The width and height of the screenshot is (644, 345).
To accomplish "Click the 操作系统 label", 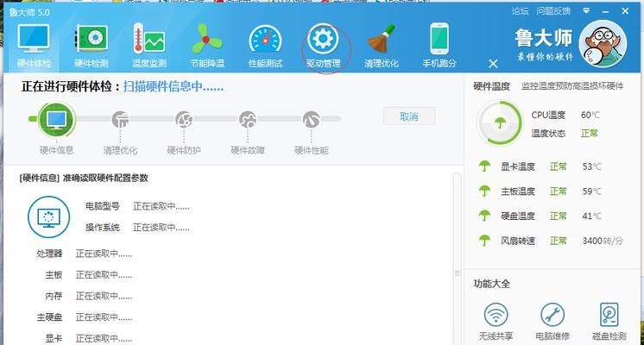I will click(x=102, y=227).
